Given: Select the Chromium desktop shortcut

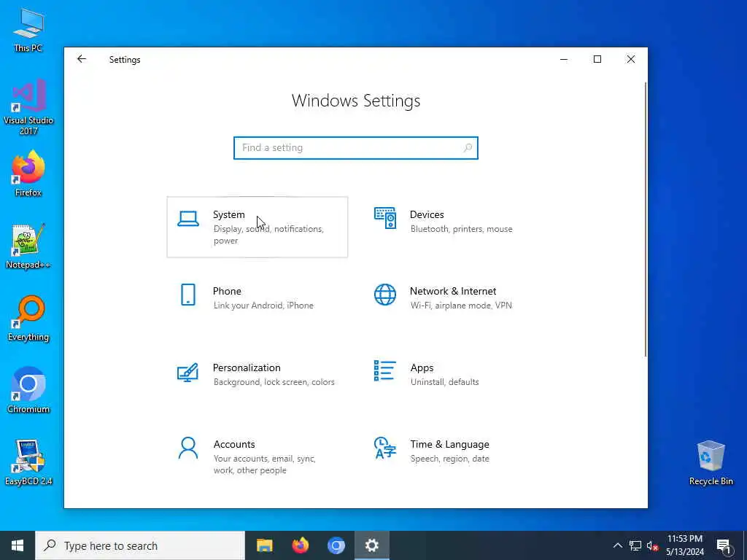Looking at the screenshot, I should coord(28,390).
